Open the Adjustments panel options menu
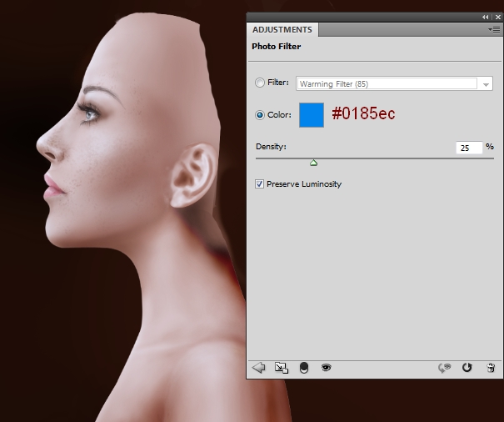This screenshot has width=504, height=422. [493, 29]
